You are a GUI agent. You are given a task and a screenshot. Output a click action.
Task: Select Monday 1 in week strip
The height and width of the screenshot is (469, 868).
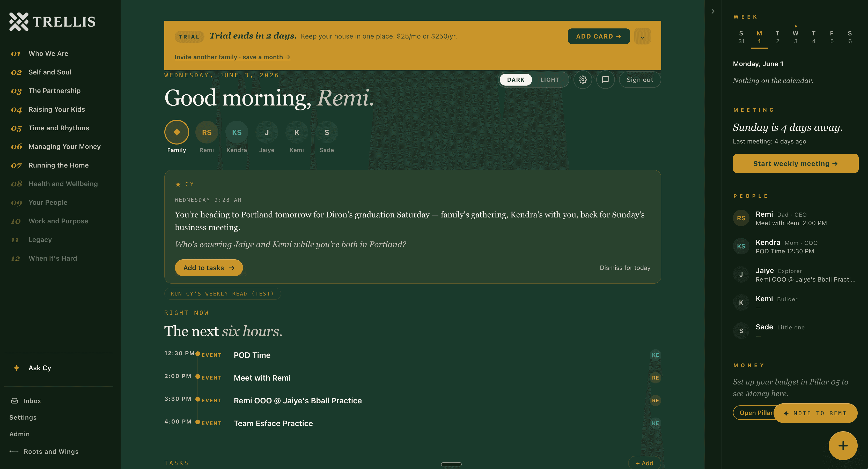[x=759, y=37]
